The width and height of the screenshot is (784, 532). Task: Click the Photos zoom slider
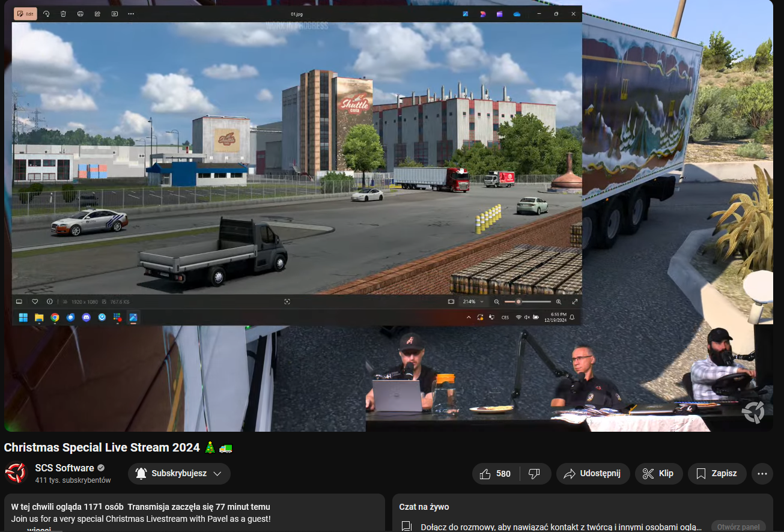coord(527,301)
